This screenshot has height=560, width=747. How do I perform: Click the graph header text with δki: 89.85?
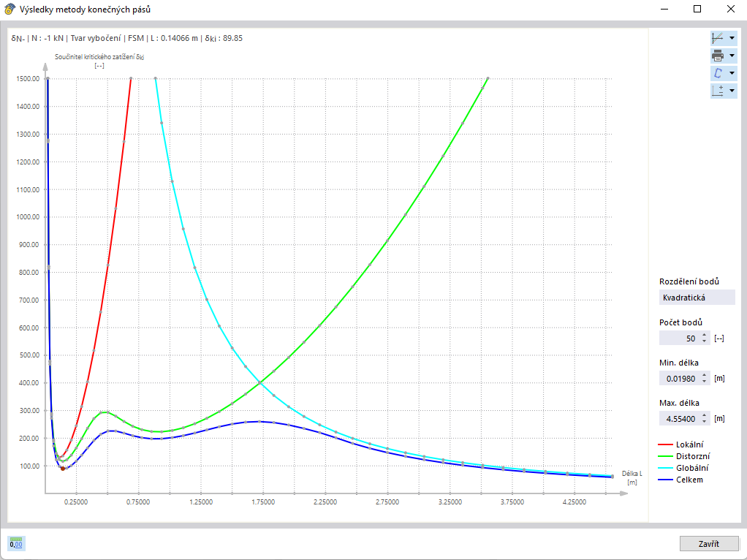pyautogui.click(x=126, y=38)
